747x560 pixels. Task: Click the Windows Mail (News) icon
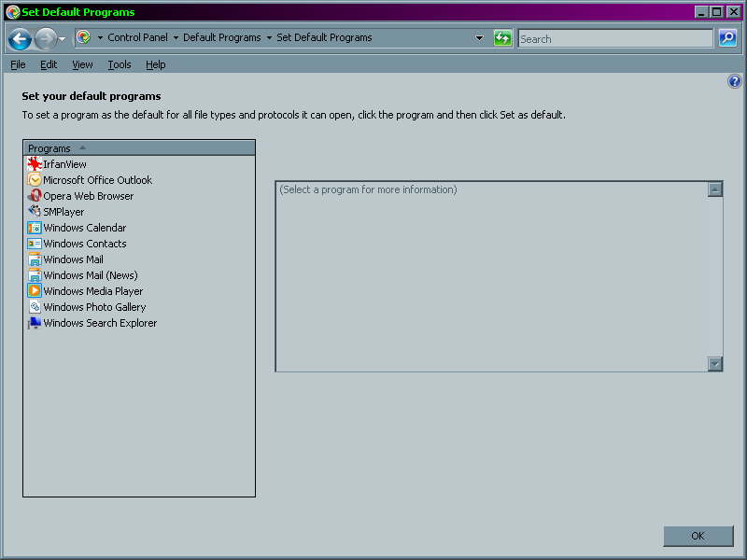tap(35, 275)
